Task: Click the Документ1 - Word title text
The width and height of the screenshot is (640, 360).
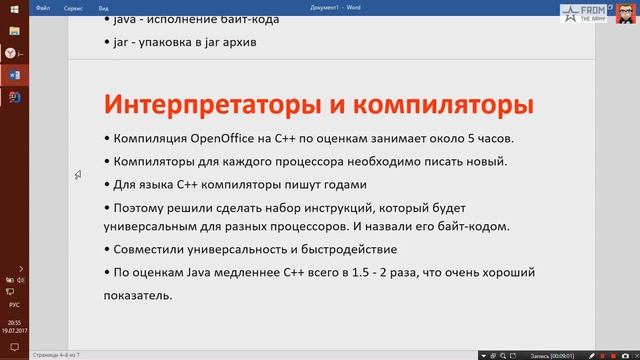Action: 335,7
